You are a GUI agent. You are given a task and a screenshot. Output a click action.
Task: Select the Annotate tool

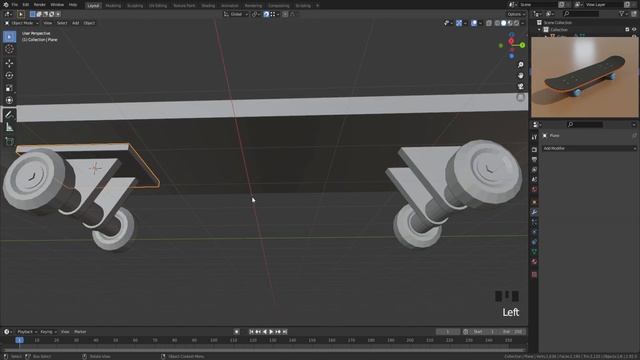[9, 115]
